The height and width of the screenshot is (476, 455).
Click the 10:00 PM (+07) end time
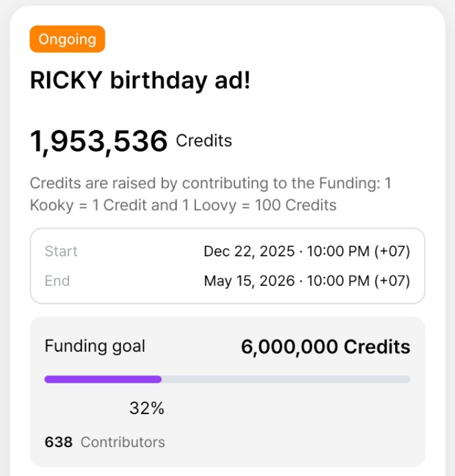click(x=358, y=281)
